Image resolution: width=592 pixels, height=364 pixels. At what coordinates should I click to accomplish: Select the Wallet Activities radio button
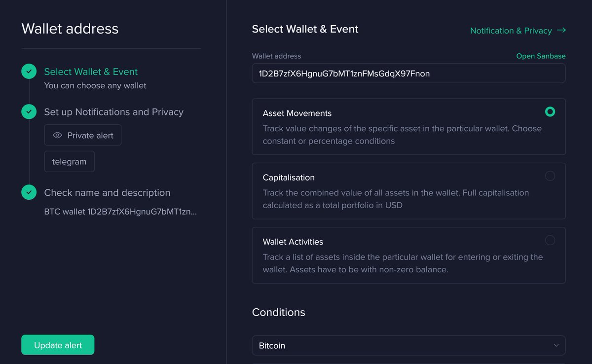(x=550, y=240)
